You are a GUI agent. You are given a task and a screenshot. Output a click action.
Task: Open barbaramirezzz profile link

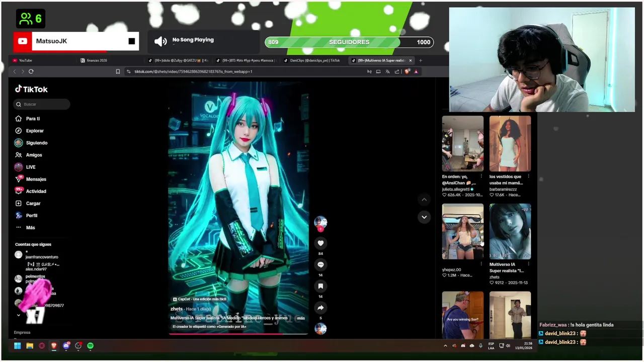[x=503, y=189]
